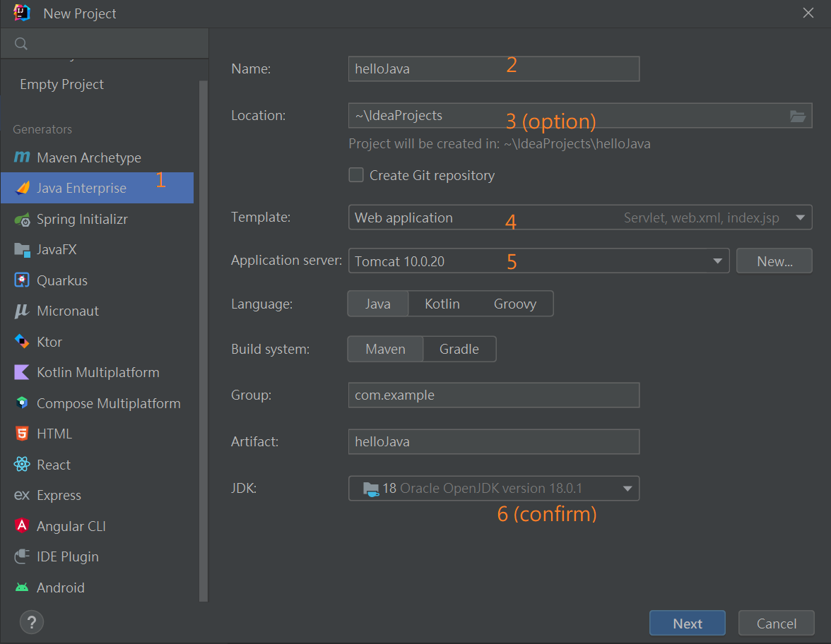The image size is (831, 644).
Task: Pick the Ktor generator icon
Action: pyautogui.click(x=22, y=342)
